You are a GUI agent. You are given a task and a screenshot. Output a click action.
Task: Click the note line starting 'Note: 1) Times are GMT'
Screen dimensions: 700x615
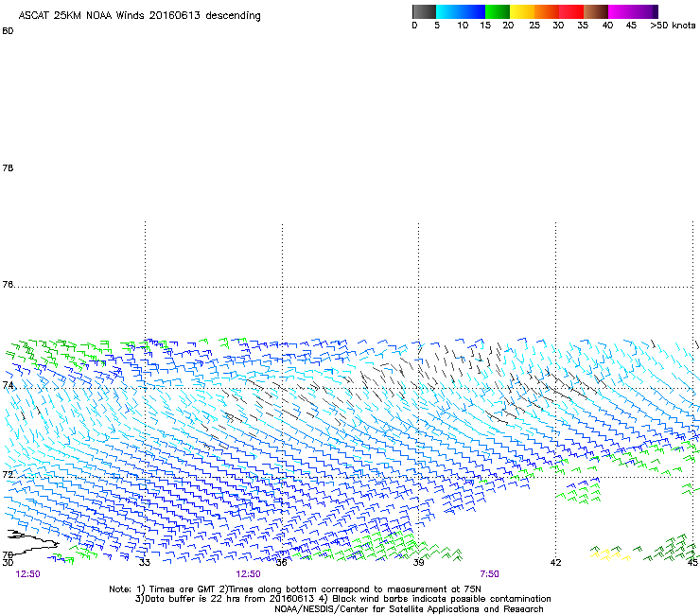[x=295, y=589]
